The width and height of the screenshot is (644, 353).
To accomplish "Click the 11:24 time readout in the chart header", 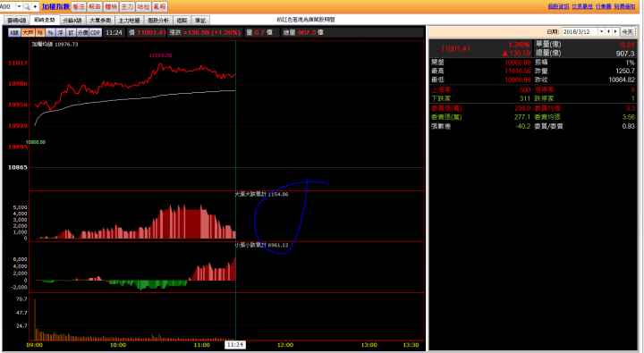I will pyautogui.click(x=114, y=32).
